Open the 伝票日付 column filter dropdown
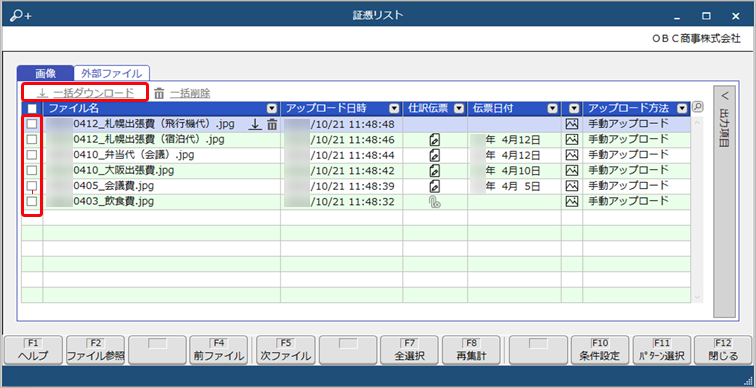The image size is (756, 388). [x=553, y=109]
